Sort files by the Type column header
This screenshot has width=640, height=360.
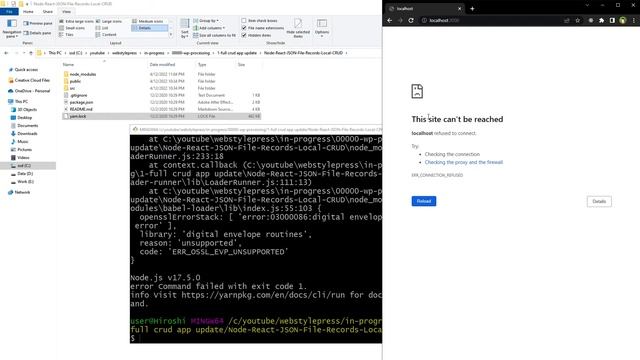pyautogui.click(x=202, y=64)
